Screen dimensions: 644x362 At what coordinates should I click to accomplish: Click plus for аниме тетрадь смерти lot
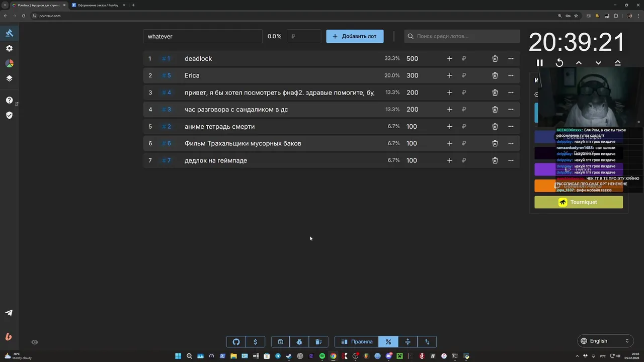point(450,127)
